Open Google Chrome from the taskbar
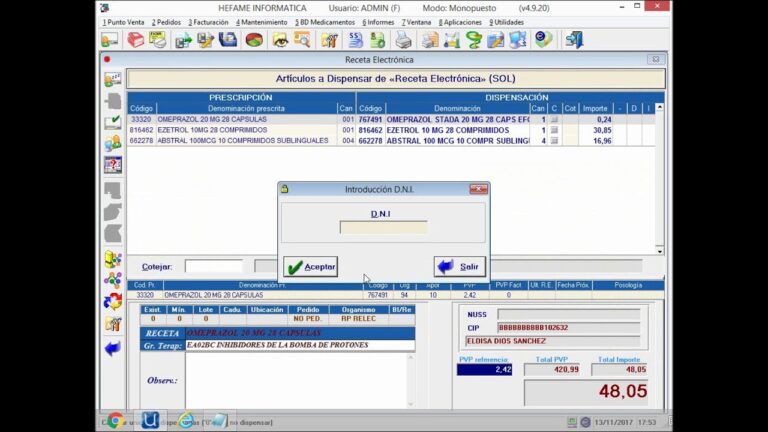This screenshot has width=768, height=432. pyautogui.click(x=116, y=421)
